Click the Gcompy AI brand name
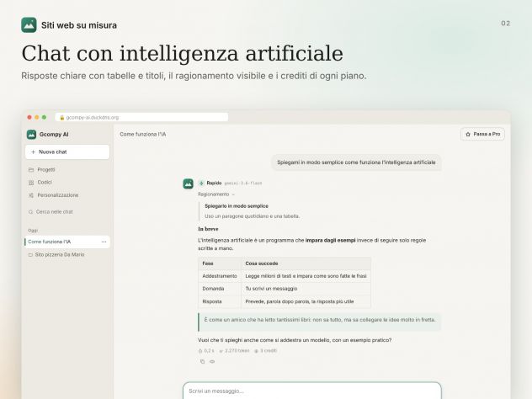 (x=54, y=135)
